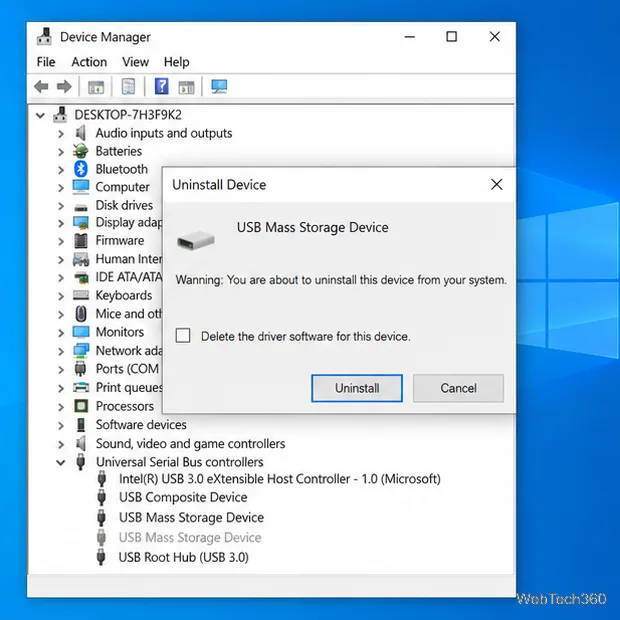Screen dimensions: 620x620
Task: Select the greyed-out USB Mass Storage Device
Action: coord(190,537)
